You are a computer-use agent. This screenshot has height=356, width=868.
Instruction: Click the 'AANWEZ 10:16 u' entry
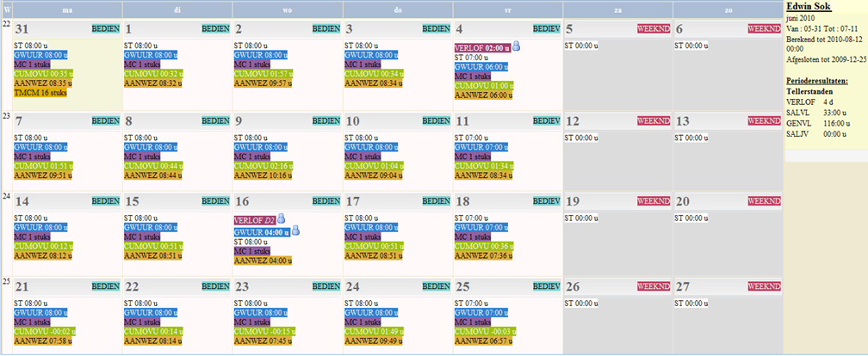(x=263, y=175)
